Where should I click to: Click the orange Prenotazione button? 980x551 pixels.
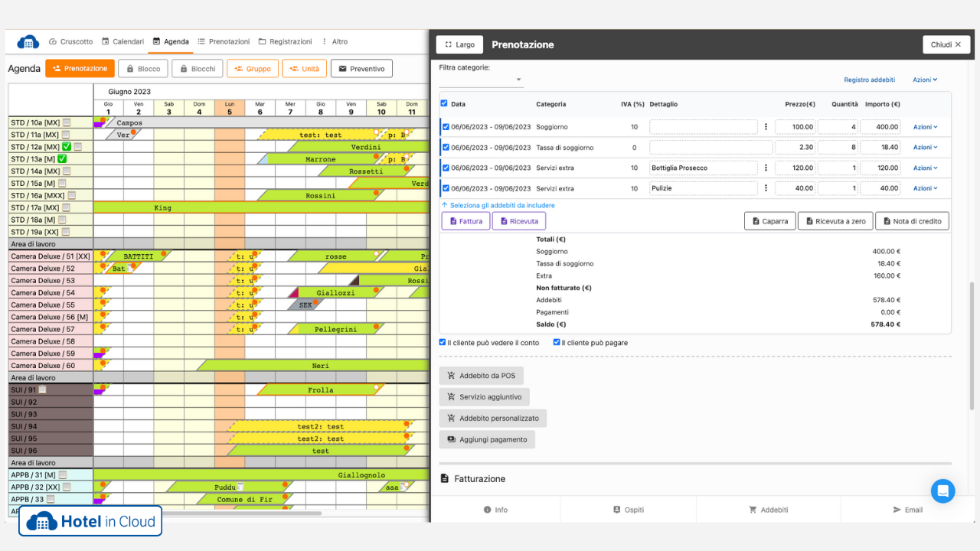pyautogui.click(x=80, y=69)
